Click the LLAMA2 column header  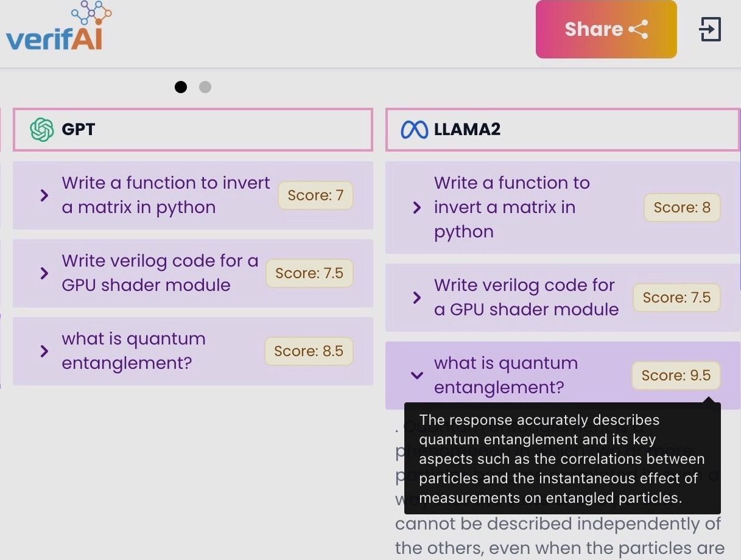click(x=563, y=130)
